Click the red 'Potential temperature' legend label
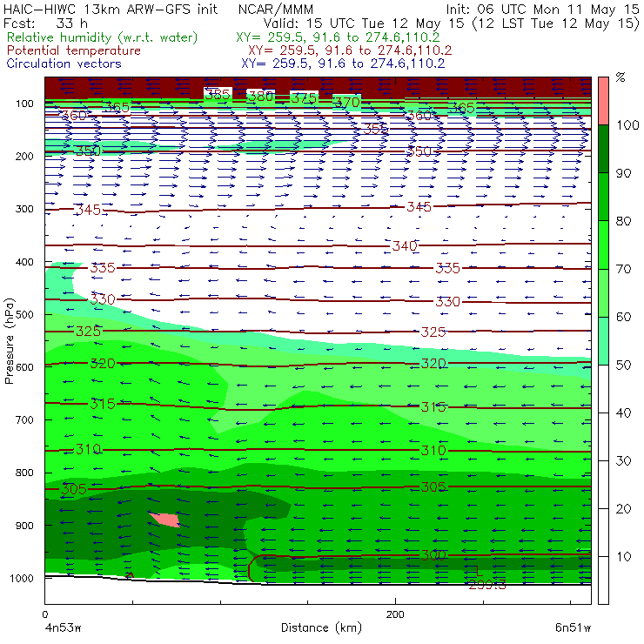 click(74, 50)
